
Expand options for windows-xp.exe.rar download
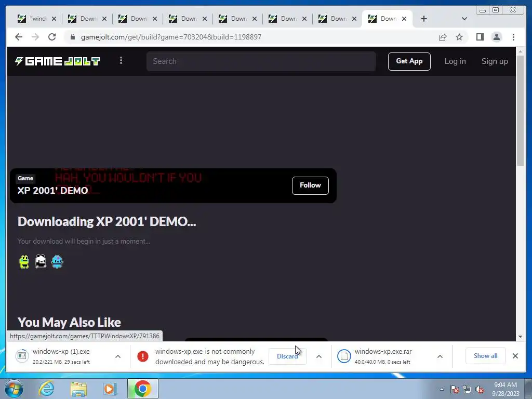click(x=440, y=356)
